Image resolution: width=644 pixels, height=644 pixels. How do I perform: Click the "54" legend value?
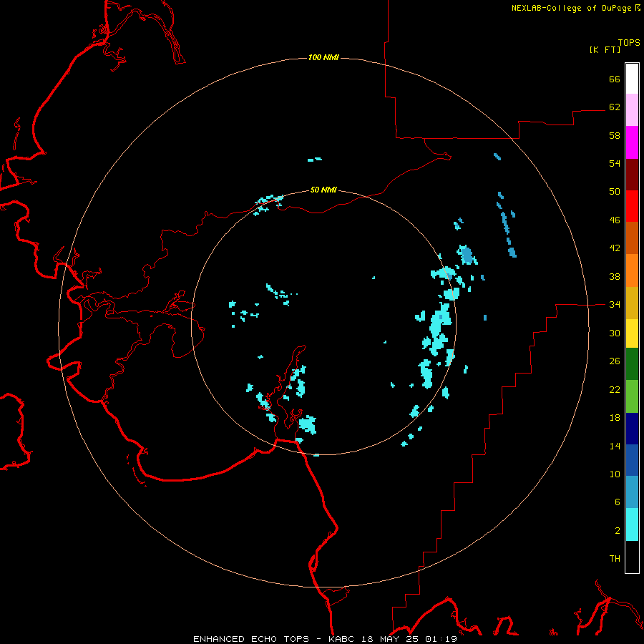pyautogui.click(x=615, y=163)
